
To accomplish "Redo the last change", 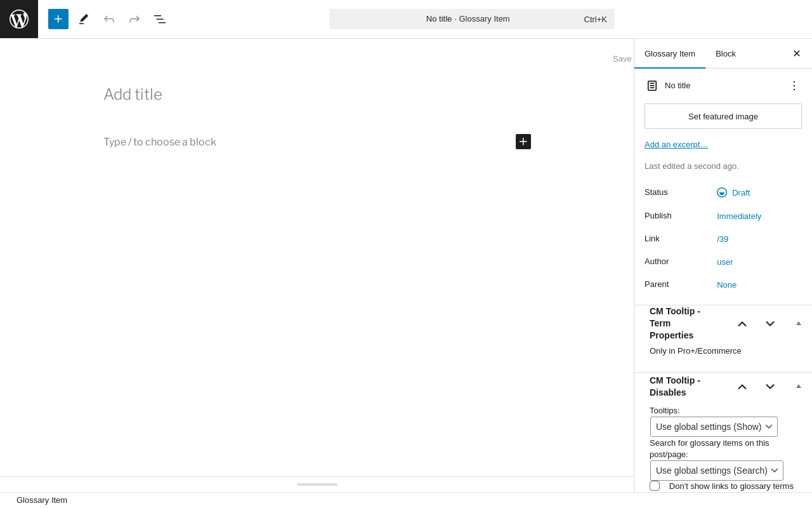I will (134, 19).
